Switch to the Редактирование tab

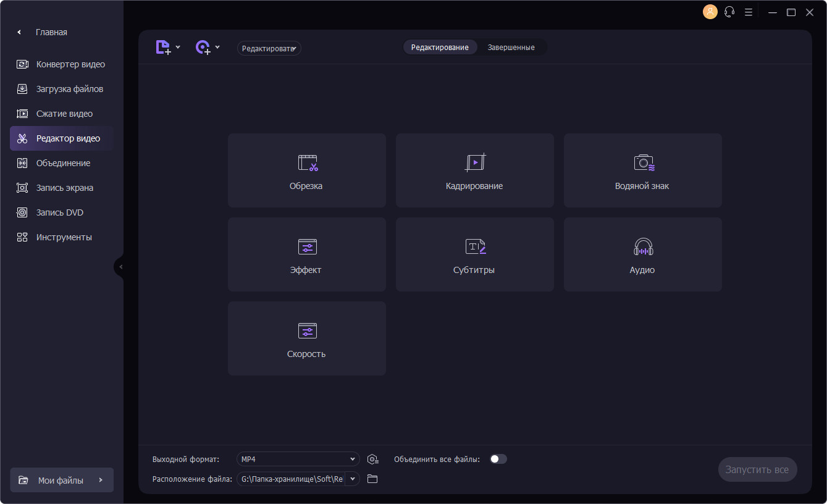[x=440, y=48]
